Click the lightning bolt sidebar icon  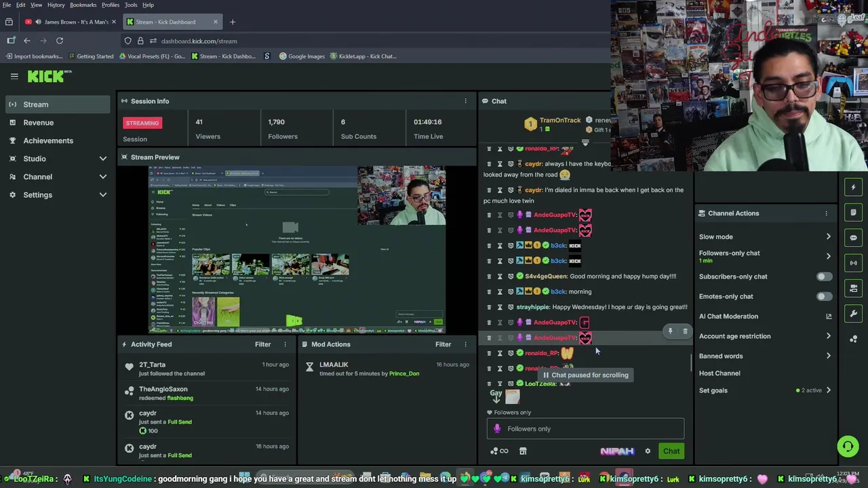pos(854,187)
